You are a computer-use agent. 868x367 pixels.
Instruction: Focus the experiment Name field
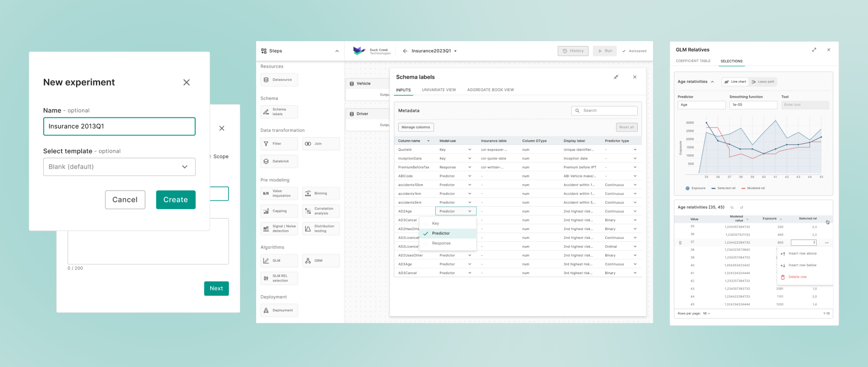click(119, 127)
